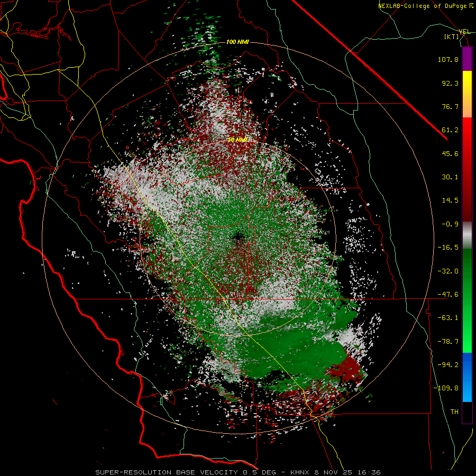Click the 30.1 velocity scale value

(x=450, y=177)
